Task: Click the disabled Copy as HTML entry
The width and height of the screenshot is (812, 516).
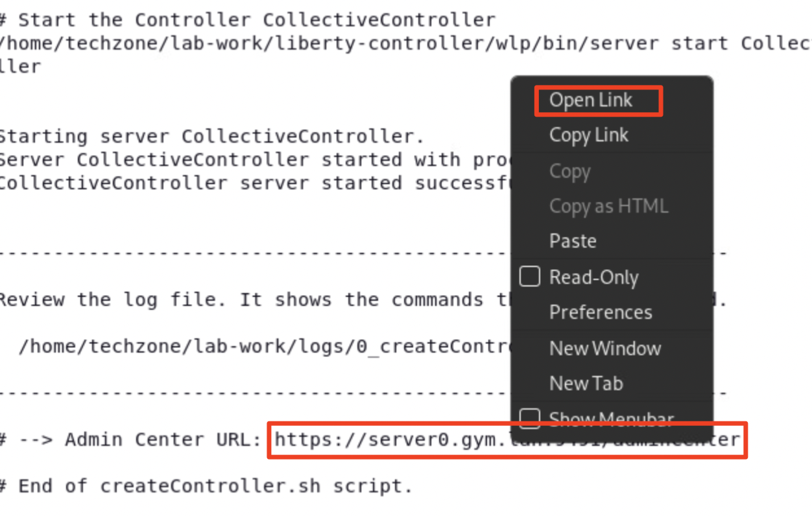Action: coord(608,206)
